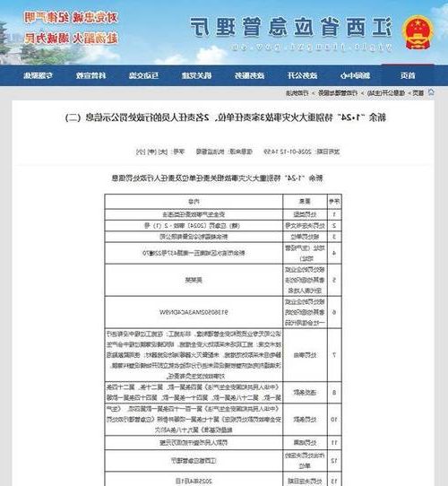
Task: Open the 科普宣教 navigation tab
Action: coord(91,75)
